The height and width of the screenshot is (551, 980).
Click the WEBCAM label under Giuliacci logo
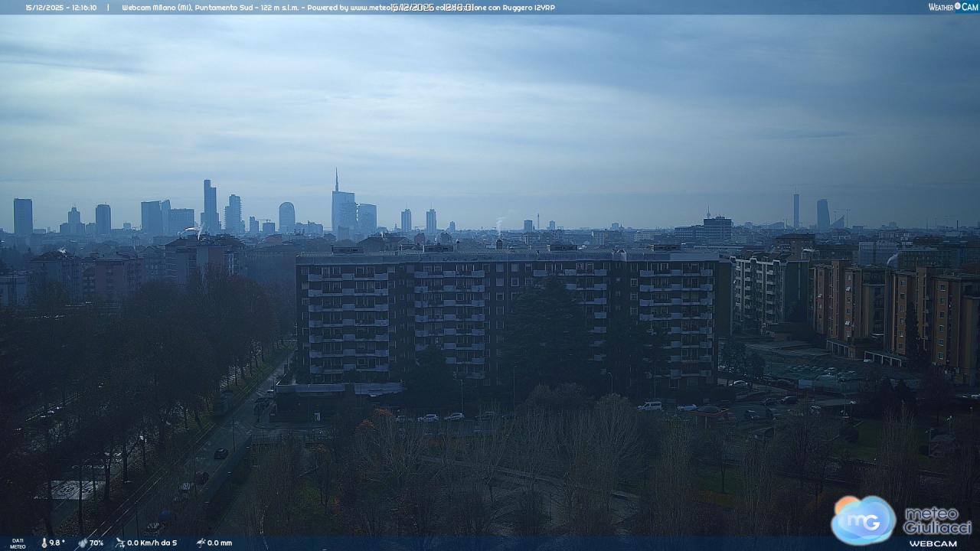pyautogui.click(x=933, y=543)
